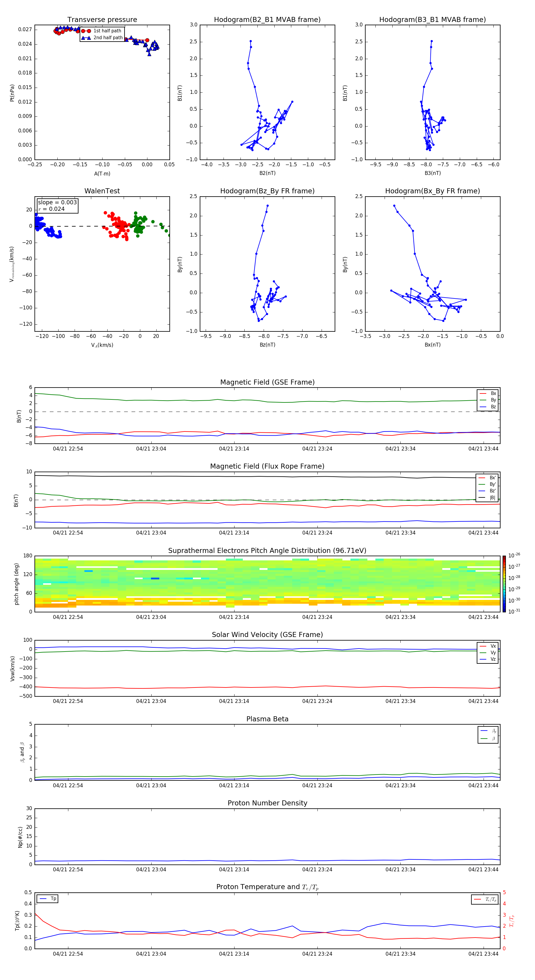535x980 pixels.
Task: Click the '2nd half path' legend entry
Action: [x=102, y=38]
